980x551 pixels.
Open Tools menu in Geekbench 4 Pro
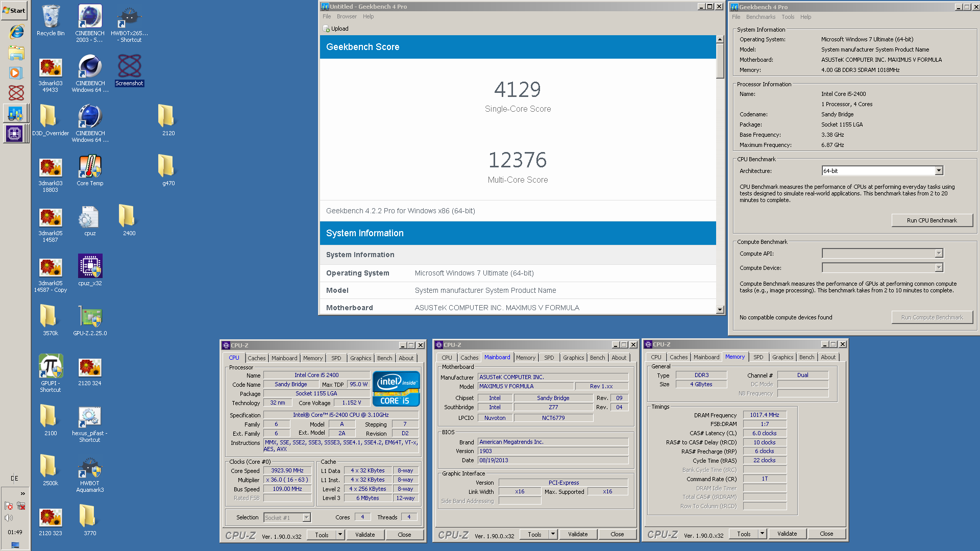(788, 17)
